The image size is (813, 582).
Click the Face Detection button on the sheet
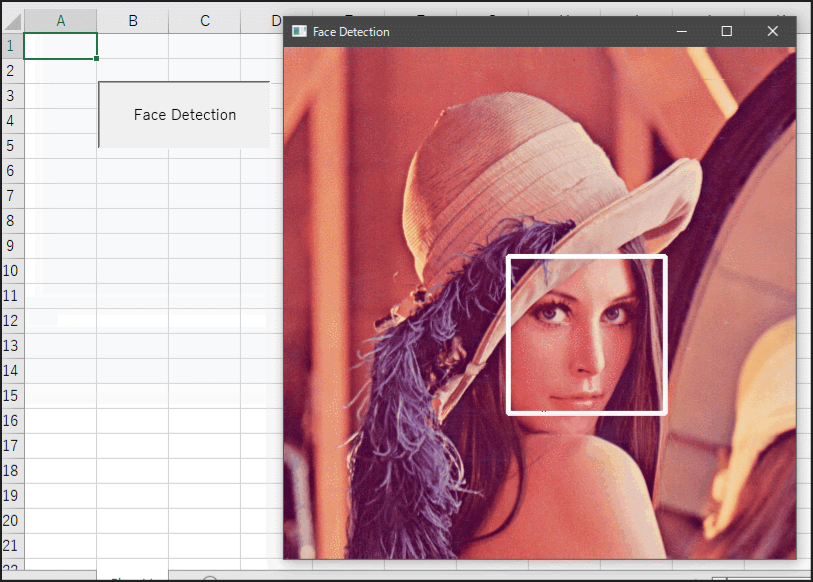[184, 115]
